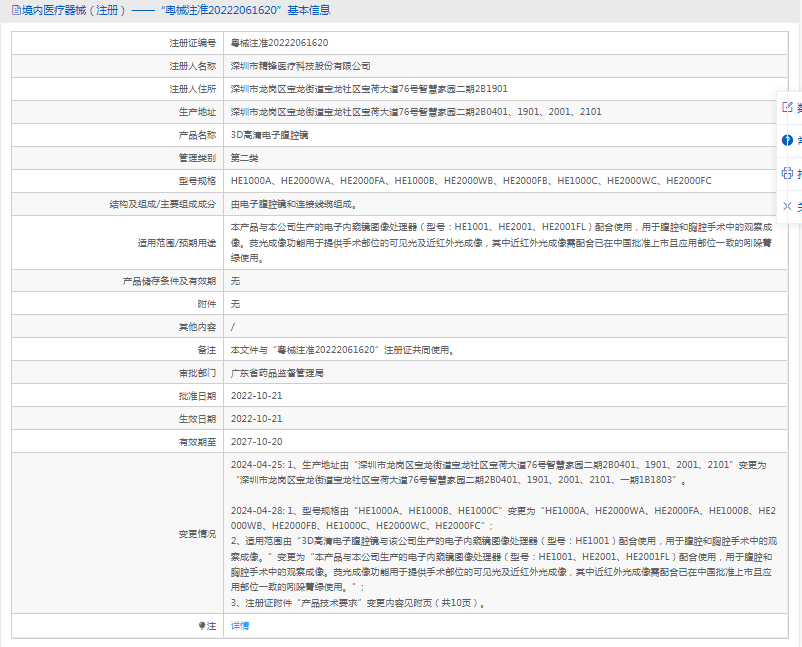This screenshot has width=802, height=647.
Task: Click the 生效日期 value 2022-10-21
Action: click(x=256, y=419)
